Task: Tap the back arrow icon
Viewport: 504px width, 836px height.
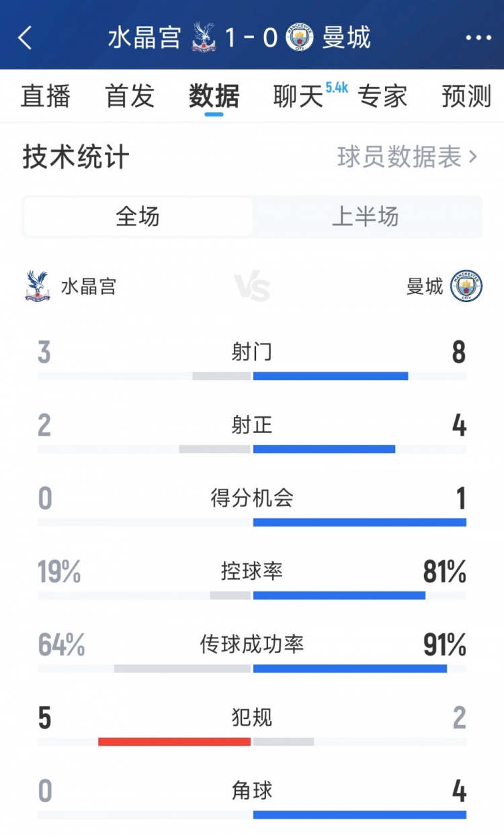Action: [x=25, y=38]
